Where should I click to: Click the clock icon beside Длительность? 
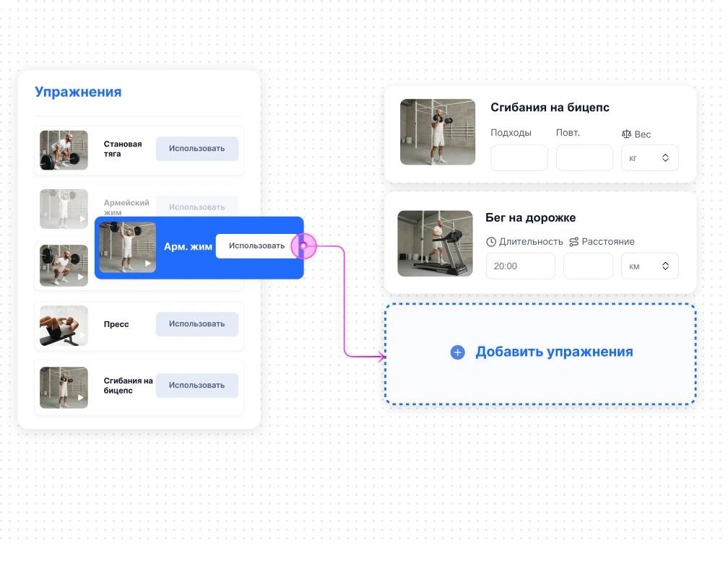[491, 242]
